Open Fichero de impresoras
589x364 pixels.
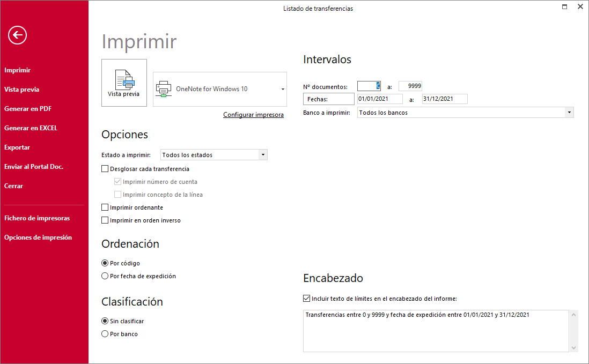click(x=37, y=218)
